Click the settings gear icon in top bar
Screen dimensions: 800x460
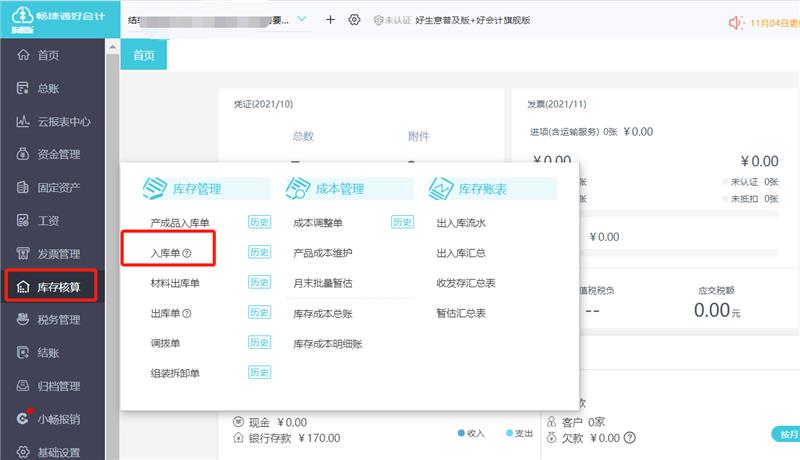(x=354, y=20)
